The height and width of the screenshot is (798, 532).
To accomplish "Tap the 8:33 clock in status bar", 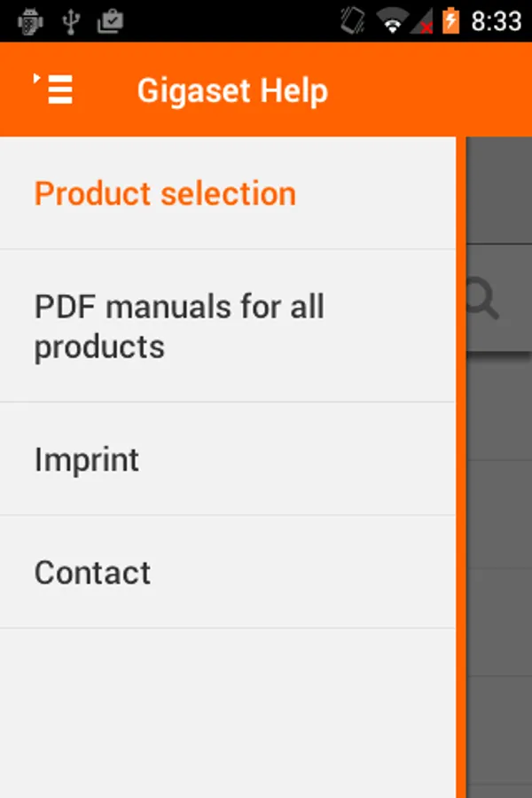I will 497,21.
